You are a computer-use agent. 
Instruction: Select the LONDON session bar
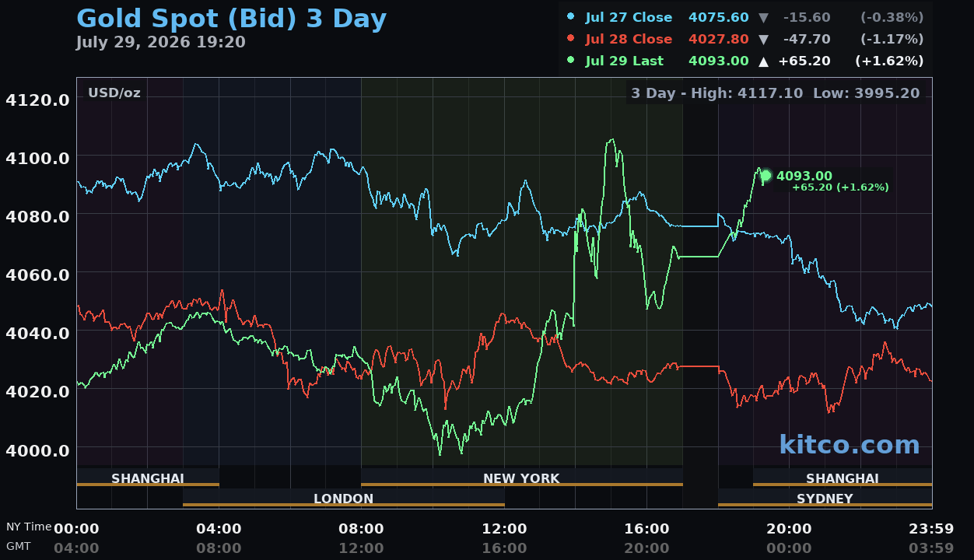click(x=343, y=498)
